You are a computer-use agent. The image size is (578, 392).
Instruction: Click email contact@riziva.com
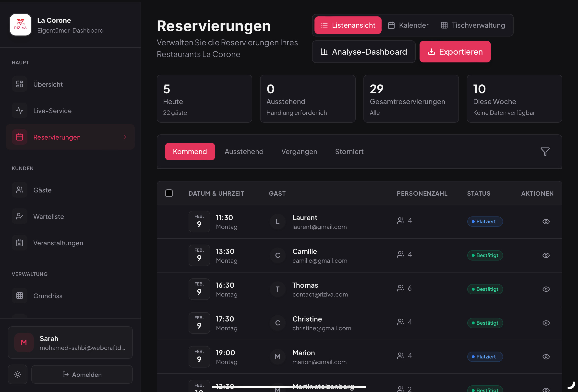point(320,294)
